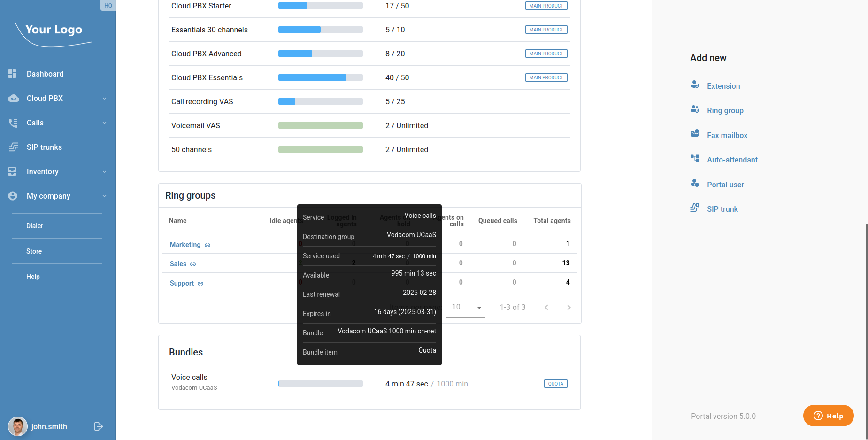
Task: Open the Inventory menu item
Action: point(43,171)
